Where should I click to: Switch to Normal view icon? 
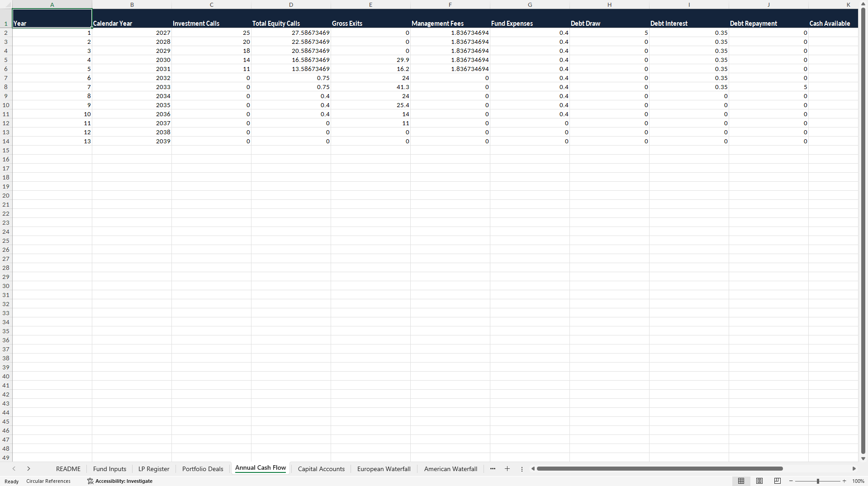pos(741,481)
